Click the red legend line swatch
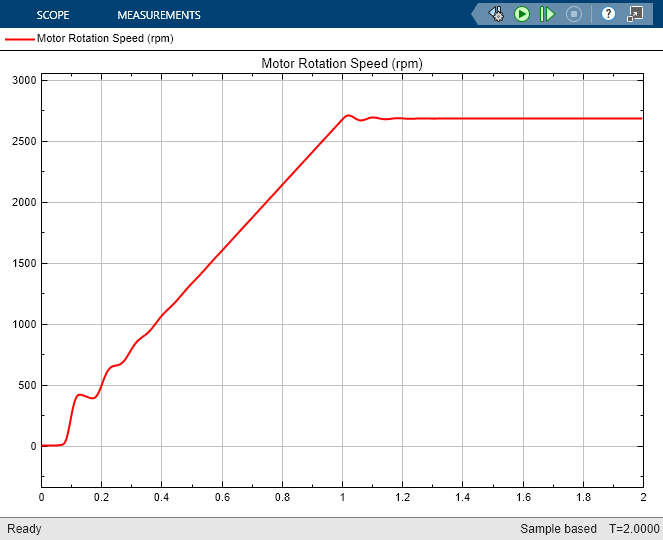This screenshot has height=540, width=663. (19, 39)
